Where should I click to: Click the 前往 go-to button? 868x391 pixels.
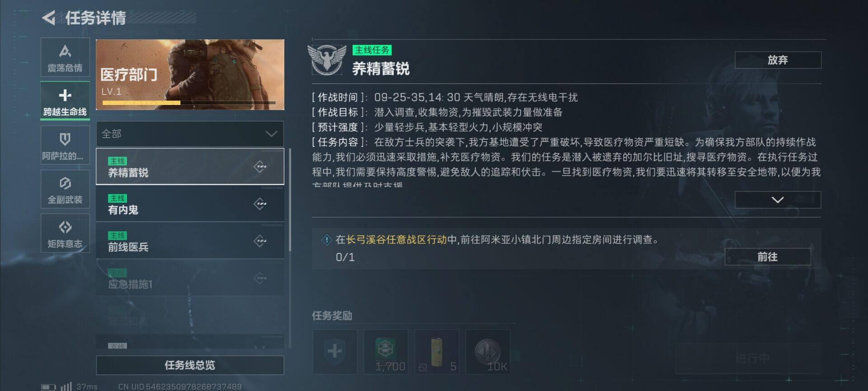(768, 257)
